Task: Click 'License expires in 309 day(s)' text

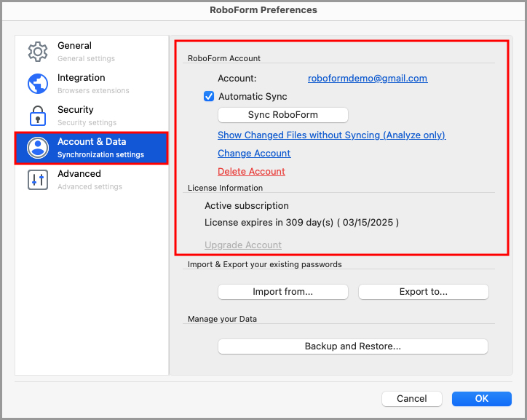Action: pos(269,223)
